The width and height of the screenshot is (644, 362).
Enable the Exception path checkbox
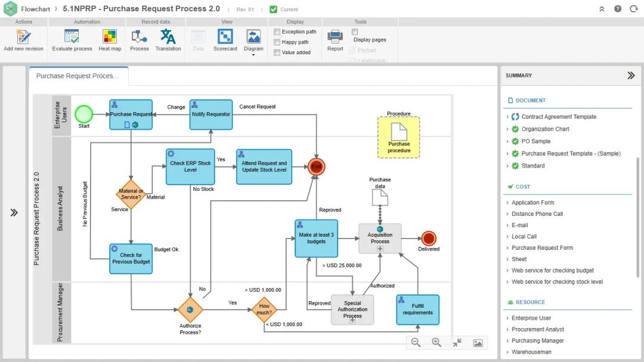pyautogui.click(x=277, y=32)
